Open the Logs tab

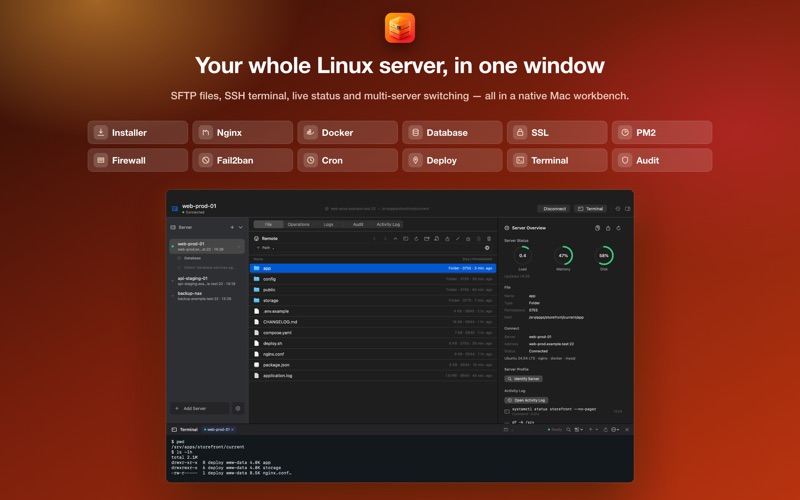point(329,224)
